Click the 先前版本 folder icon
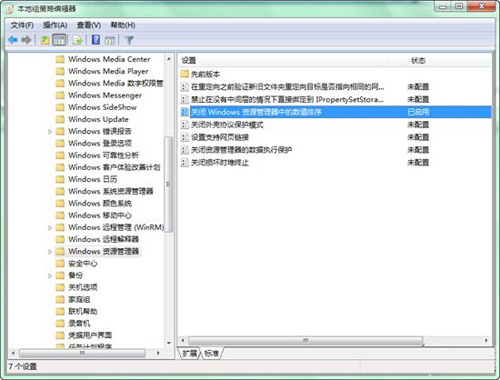 pos(184,74)
